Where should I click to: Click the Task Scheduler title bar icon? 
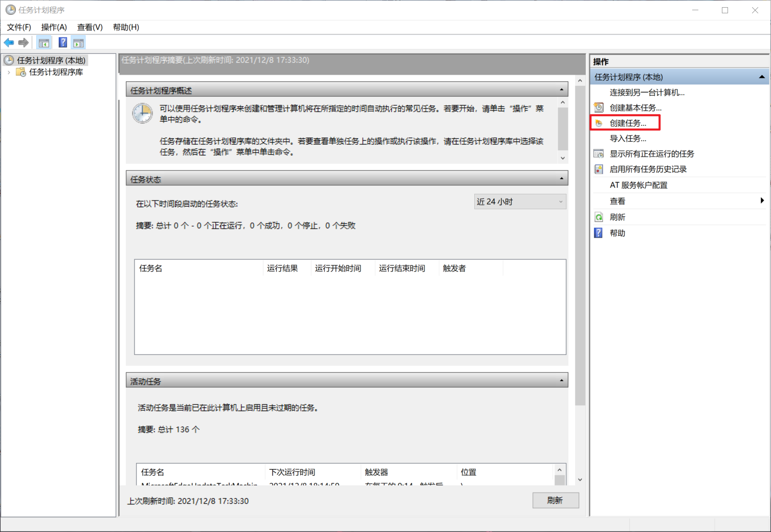[10, 10]
